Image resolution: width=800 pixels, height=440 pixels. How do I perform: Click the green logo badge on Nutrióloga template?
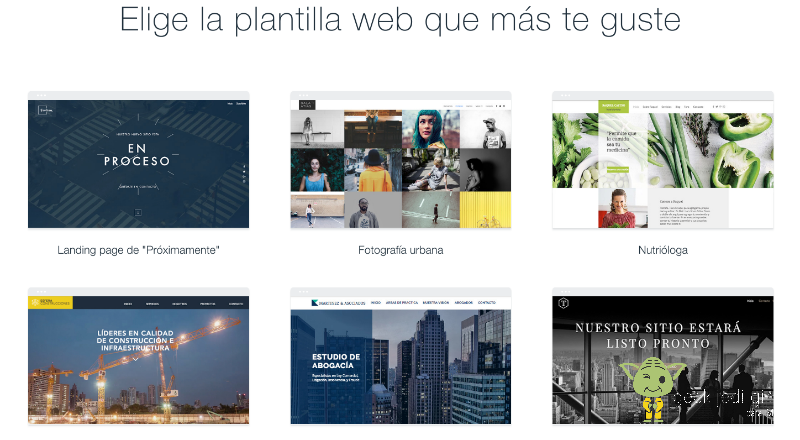point(613,107)
